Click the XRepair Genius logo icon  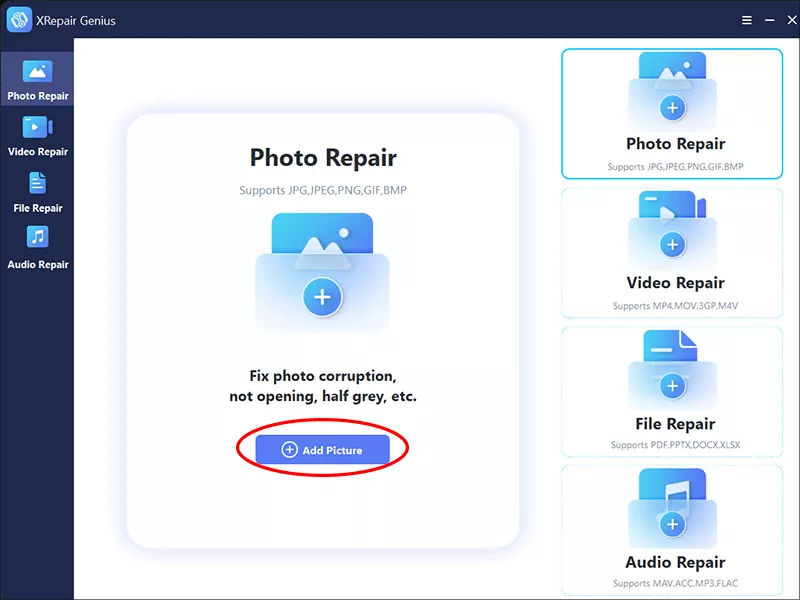point(20,20)
